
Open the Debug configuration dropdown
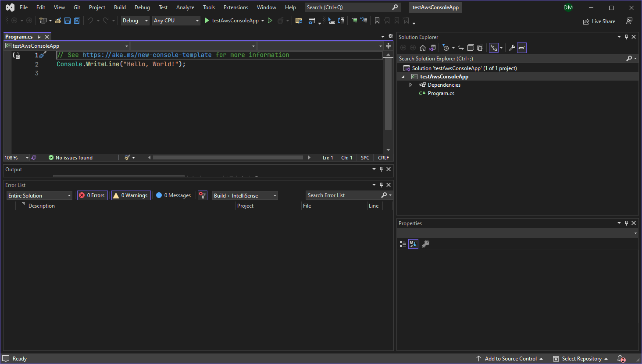click(135, 21)
